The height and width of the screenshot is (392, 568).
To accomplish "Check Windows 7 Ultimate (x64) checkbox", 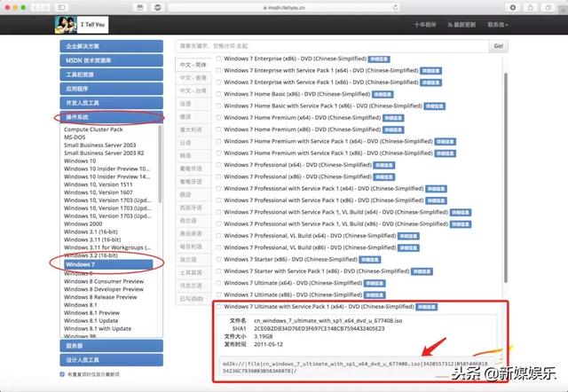I will 218,283.
